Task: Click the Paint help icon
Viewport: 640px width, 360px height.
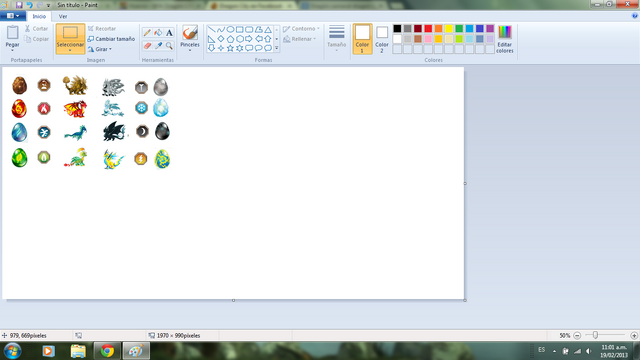Action: pos(634,16)
